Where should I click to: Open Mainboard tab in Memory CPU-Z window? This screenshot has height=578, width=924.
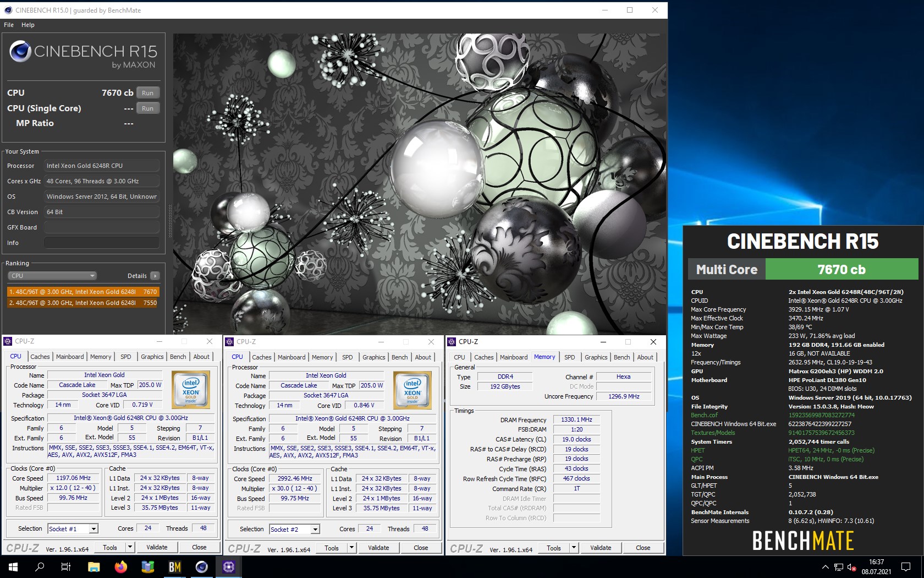(x=514, y=357)
